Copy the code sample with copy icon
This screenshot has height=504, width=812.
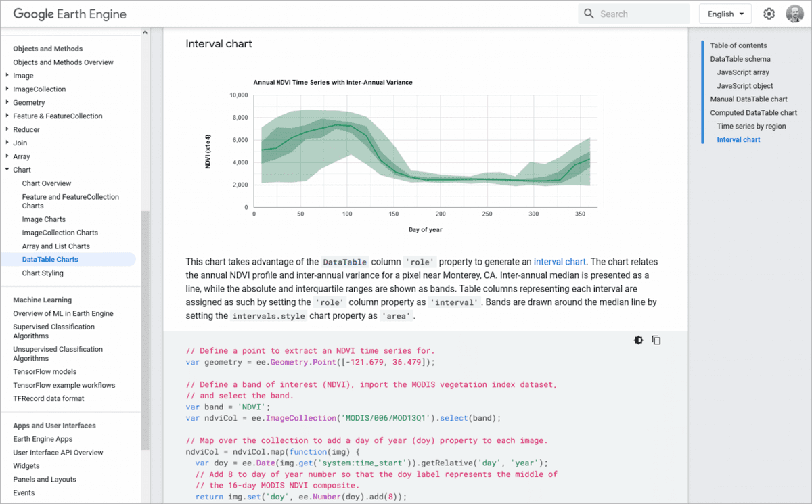tap(656, 340)
